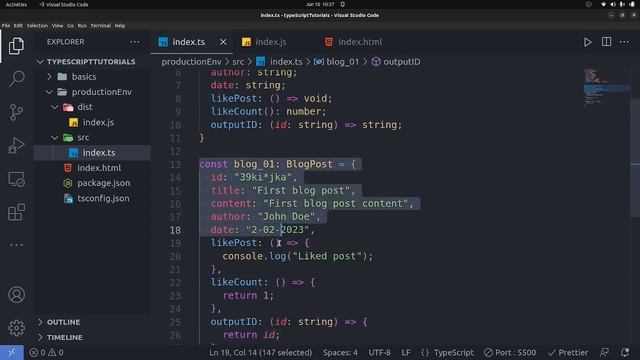
Task: Click the Prettier status bar item
Action: coord(568,352)
